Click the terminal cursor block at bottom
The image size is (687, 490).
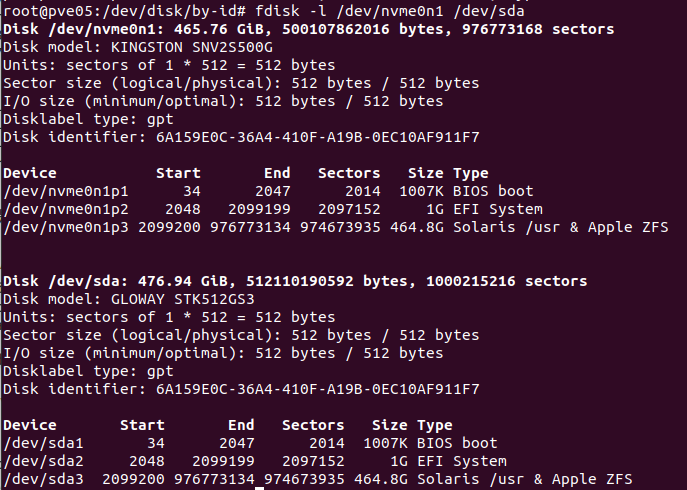(259, 488)
